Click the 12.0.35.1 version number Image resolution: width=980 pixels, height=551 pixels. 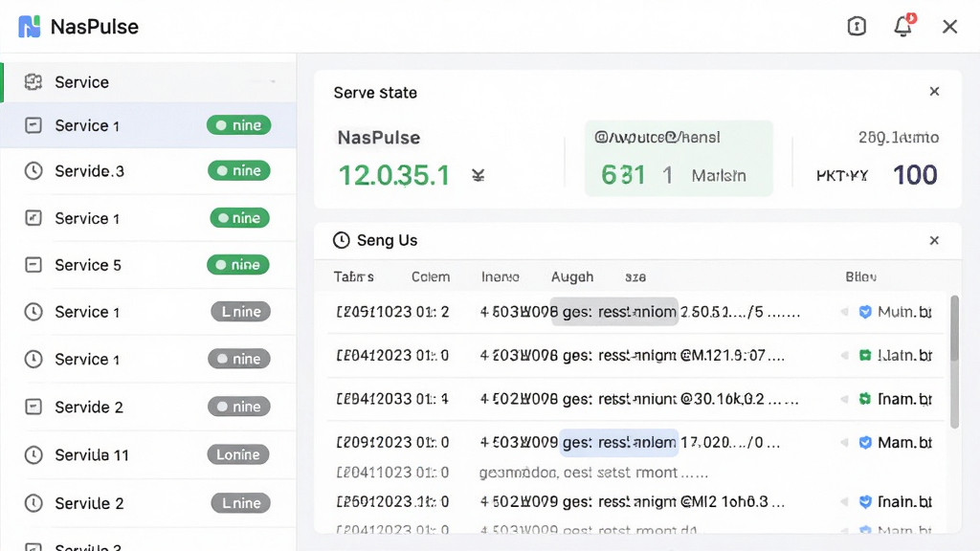(394, 176)
